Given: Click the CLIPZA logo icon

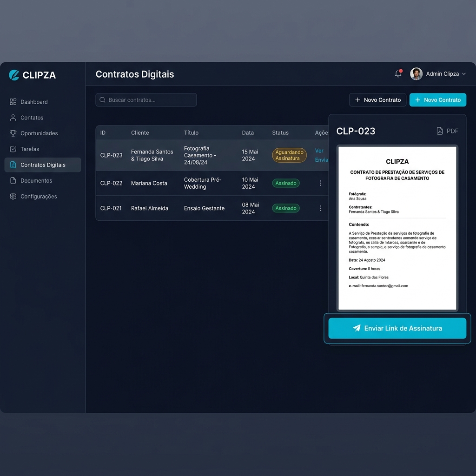Looking at the screenshot, I should coord(14,75).
